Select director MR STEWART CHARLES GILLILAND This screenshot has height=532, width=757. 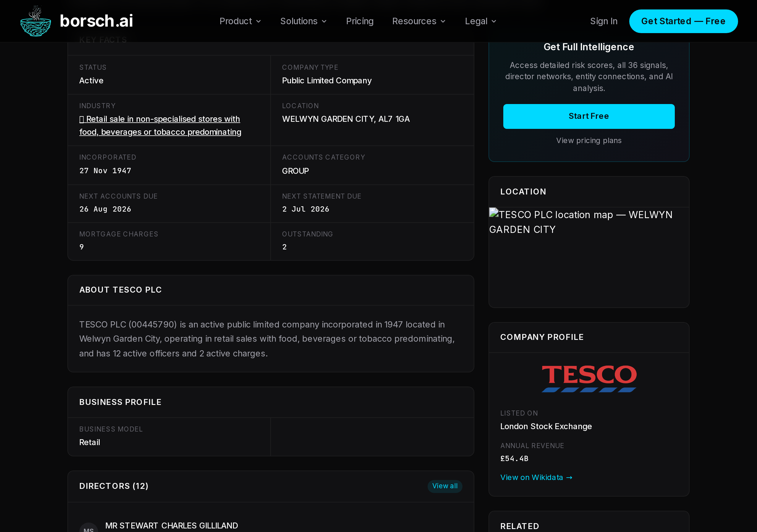[x=172, y=526]
